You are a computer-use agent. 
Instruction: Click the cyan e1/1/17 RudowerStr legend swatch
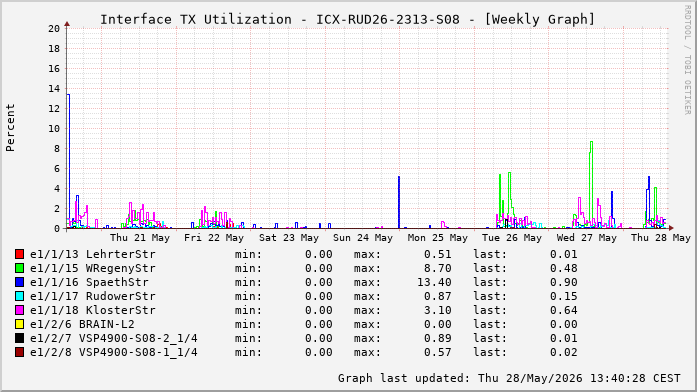point(19,296)
